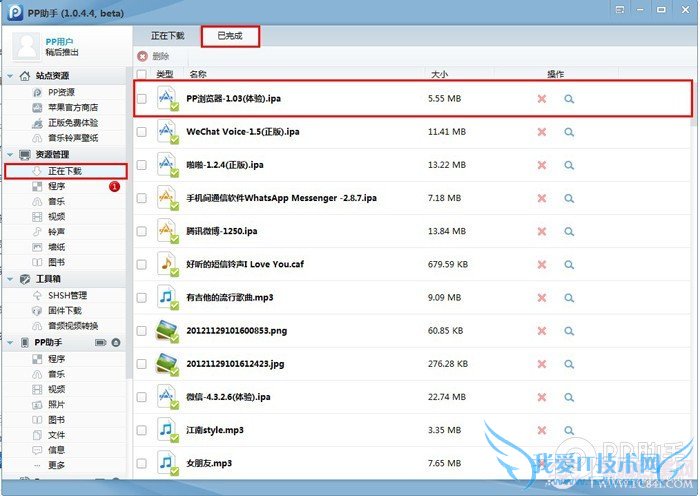Open 铃声 under 资源管理
The height and width of the screenshot is (496, 700).
pos(57,232)
